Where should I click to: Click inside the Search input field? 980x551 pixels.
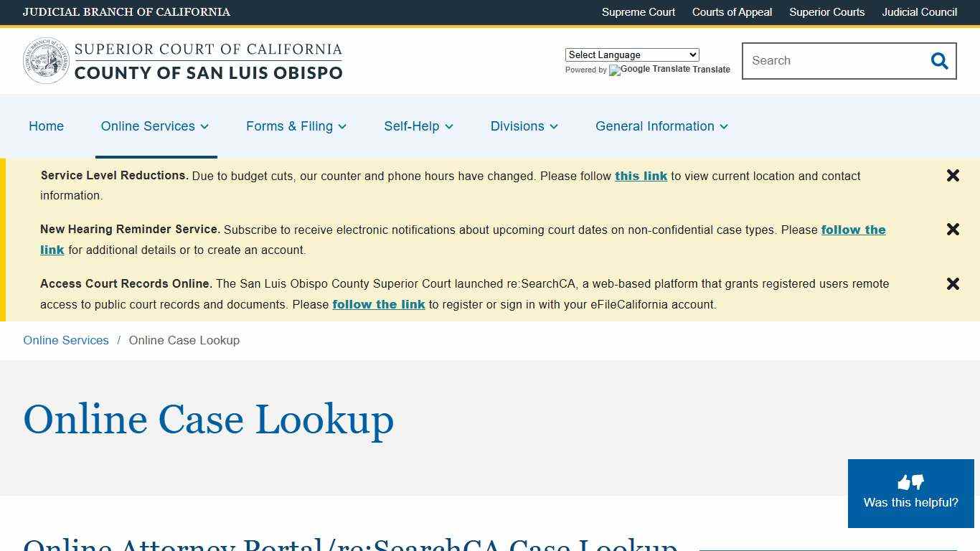(825, 61)
